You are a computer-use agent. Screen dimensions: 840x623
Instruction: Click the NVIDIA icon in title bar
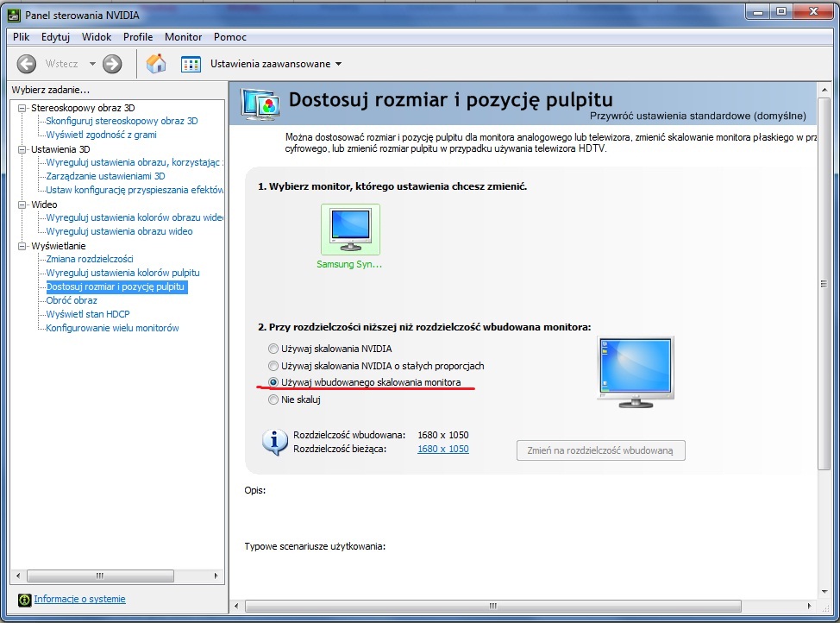pyautogui.click(x=14, y=15)
